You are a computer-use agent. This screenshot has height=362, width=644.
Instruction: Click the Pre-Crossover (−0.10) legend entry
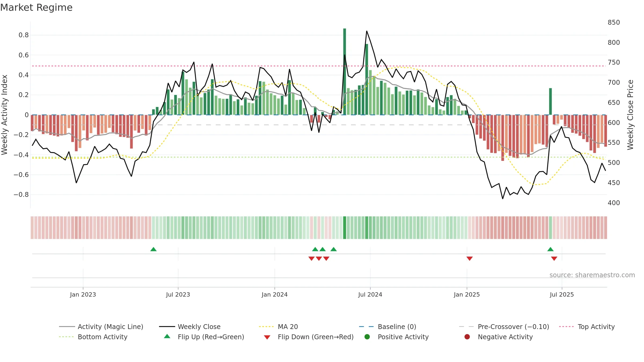pos(504,327)
